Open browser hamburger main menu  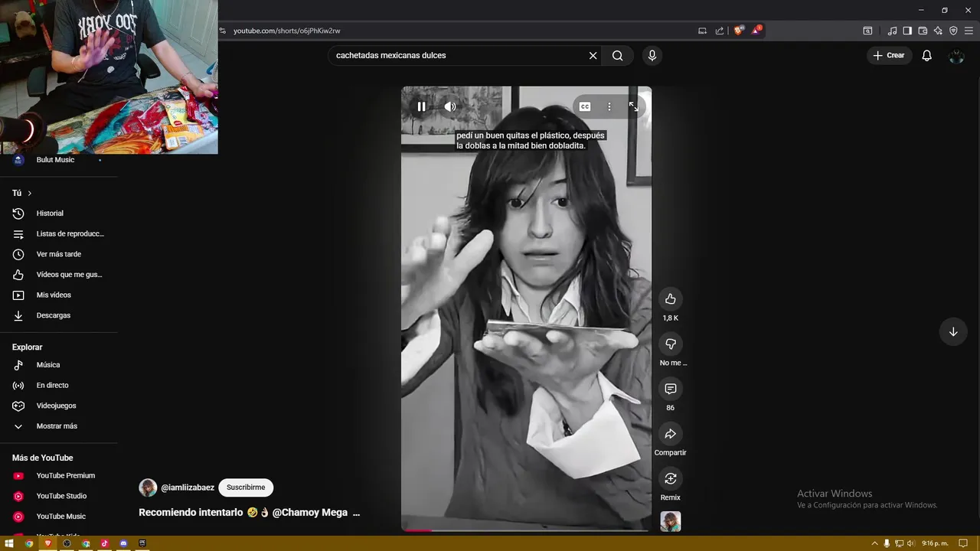click(x=969, y=31)
